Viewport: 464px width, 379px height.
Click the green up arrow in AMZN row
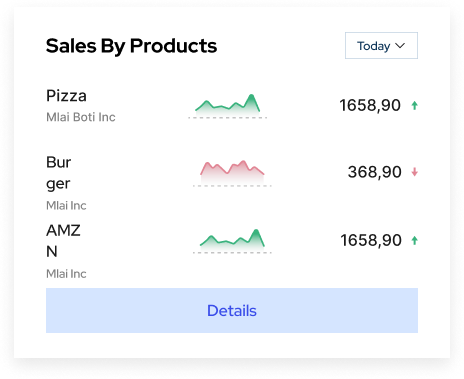pyautogui.click(x=414, y=240)
